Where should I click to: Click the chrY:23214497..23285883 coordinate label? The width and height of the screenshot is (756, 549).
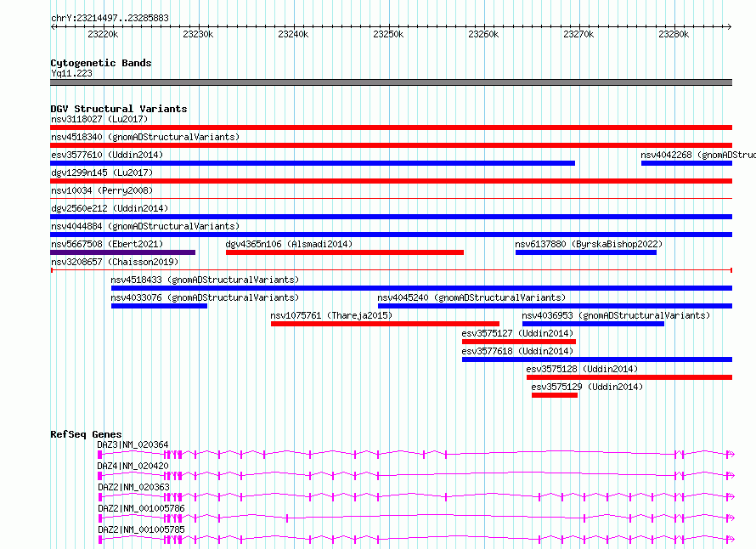110,19
